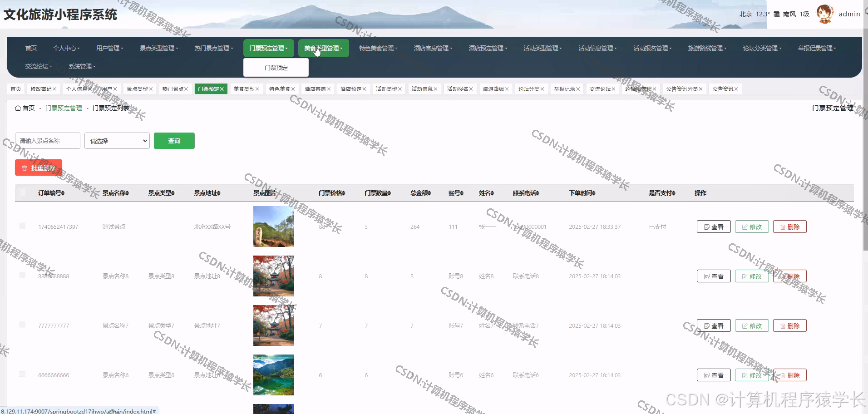Expand the 系统管理 menu

pos(82,66)
